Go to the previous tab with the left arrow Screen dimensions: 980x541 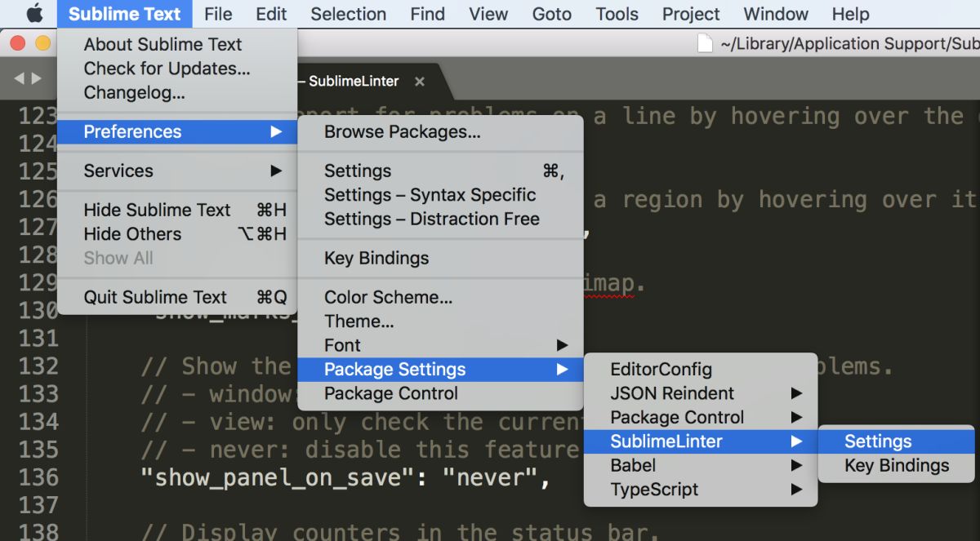[x=19, y=78]
